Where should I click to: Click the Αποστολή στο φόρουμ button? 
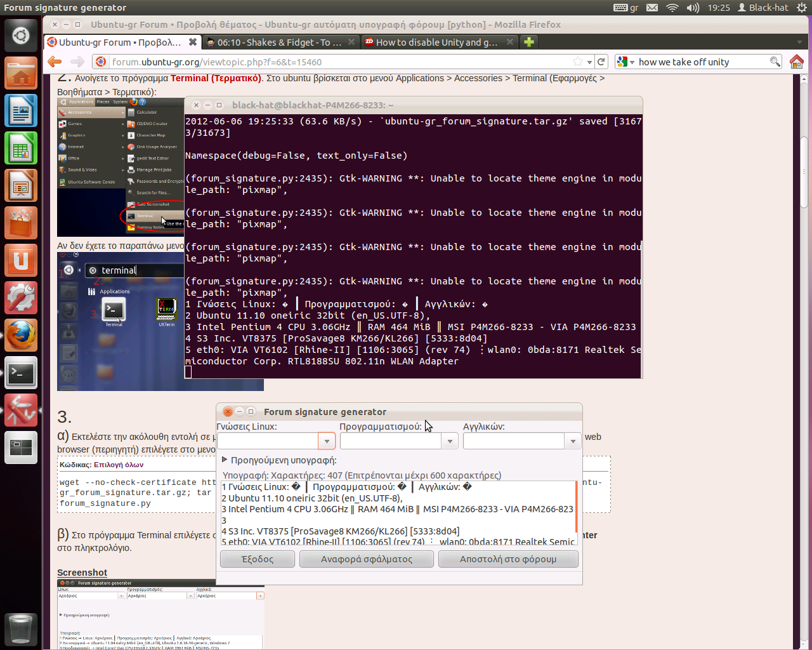(x=508, y=559)
